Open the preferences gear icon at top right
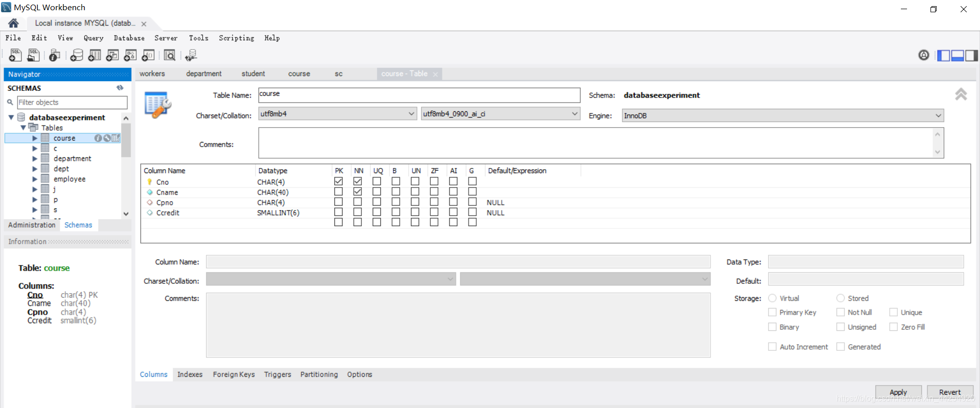This screenshot has height=408, width=980. [923, 55]
